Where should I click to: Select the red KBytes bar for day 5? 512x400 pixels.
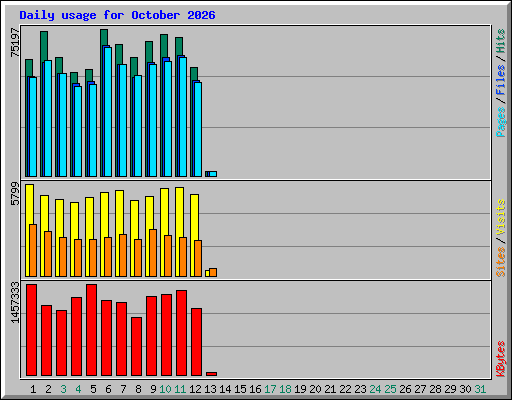pos(91,330)
